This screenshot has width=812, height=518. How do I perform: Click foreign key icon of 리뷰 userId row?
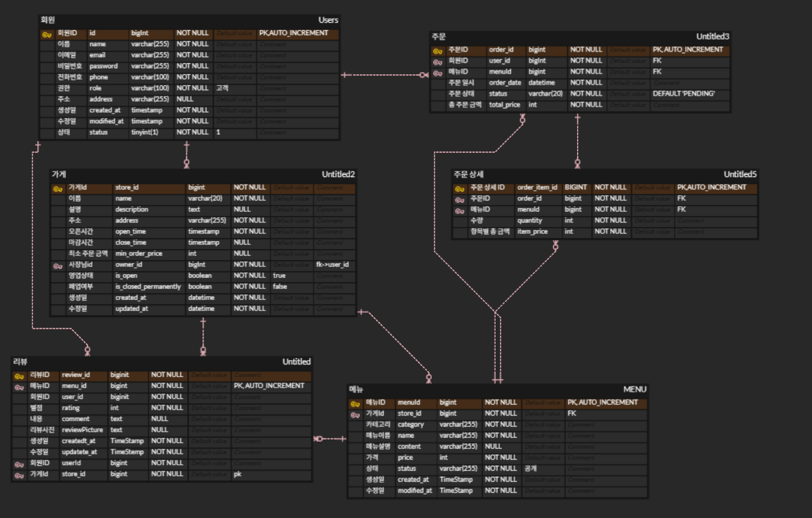[x=19, y=464]
